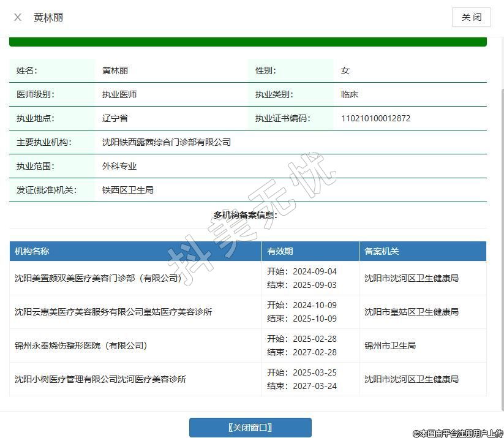Select the 沈阳小树医疗管理有限公司 row

[100, 379]
